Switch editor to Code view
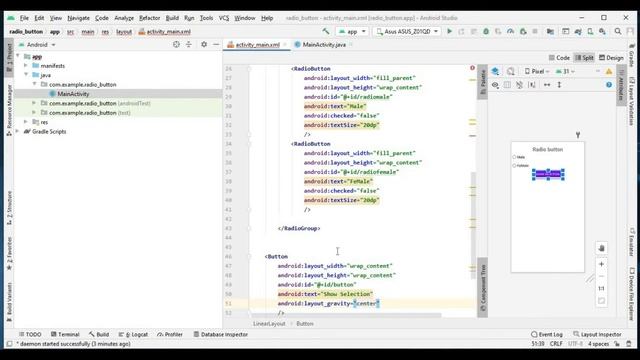 click(x=559, y=58)
